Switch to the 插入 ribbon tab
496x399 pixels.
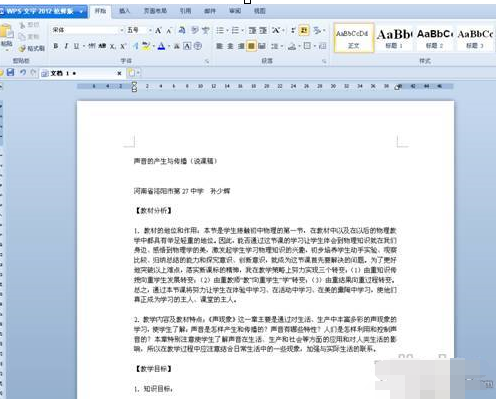pos(124,11)
